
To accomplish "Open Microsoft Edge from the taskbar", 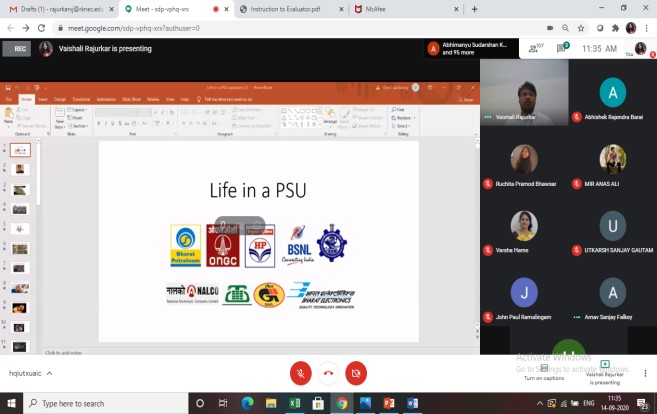I will 248,403.
